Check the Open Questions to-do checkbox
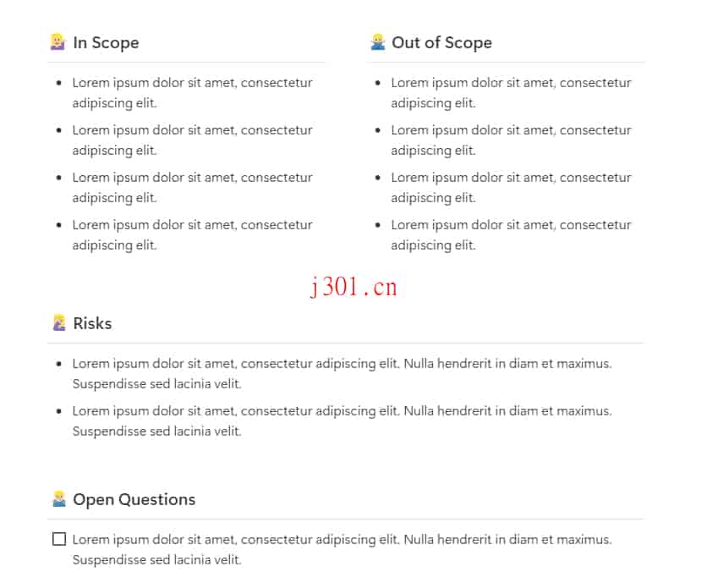 coord(59,539)
